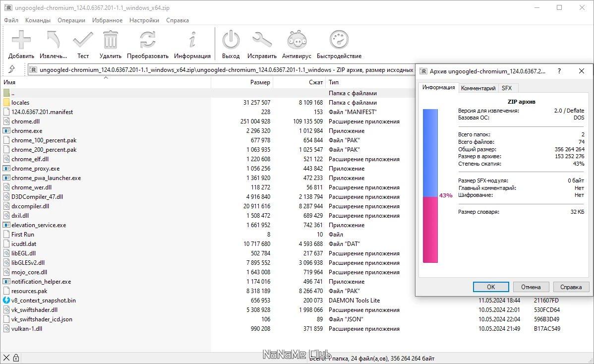The height and width of the screenshot is (364, 594).
Task: Select the chrome_100_percent.pak file
Action: 44,140
